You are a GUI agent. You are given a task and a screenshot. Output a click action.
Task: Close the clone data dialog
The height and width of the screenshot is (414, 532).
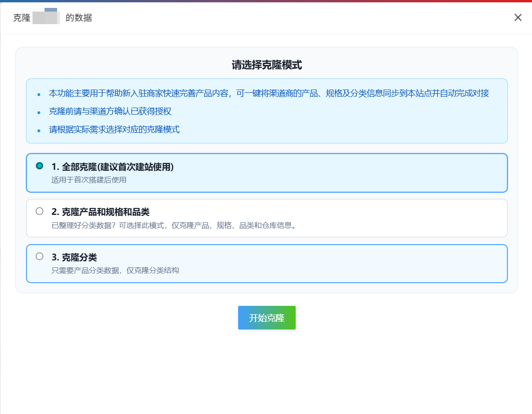pos(518,18)
